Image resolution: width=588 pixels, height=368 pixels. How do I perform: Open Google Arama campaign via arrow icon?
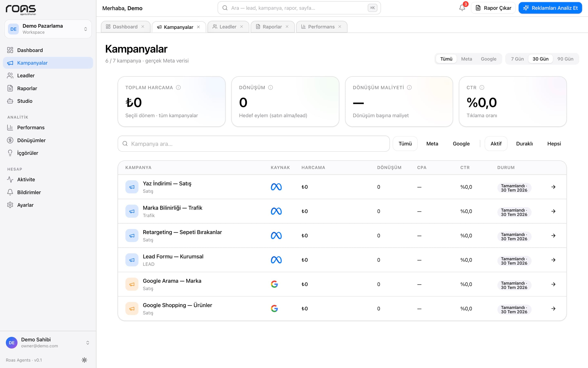553,284
